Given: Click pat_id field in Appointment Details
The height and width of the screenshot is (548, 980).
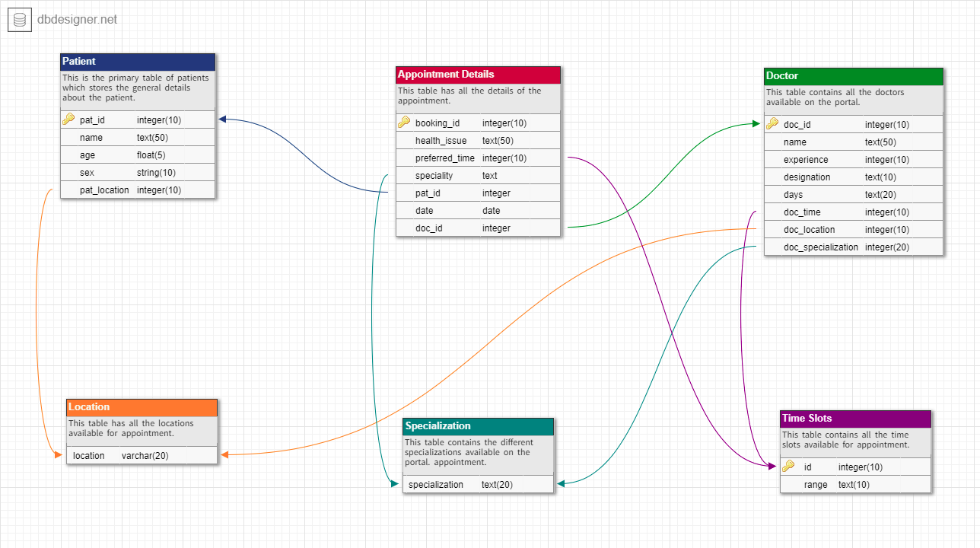Looking at the screenshot, I should pos(478,193).
